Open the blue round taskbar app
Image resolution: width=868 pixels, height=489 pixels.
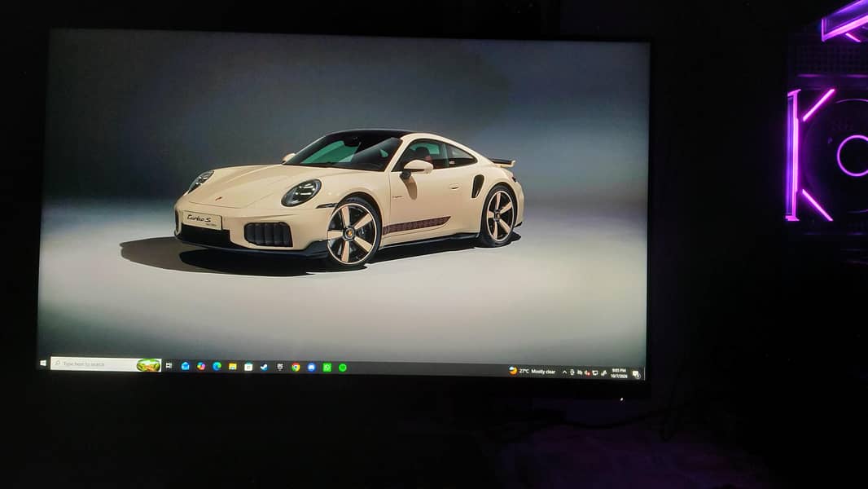point(312,368)
